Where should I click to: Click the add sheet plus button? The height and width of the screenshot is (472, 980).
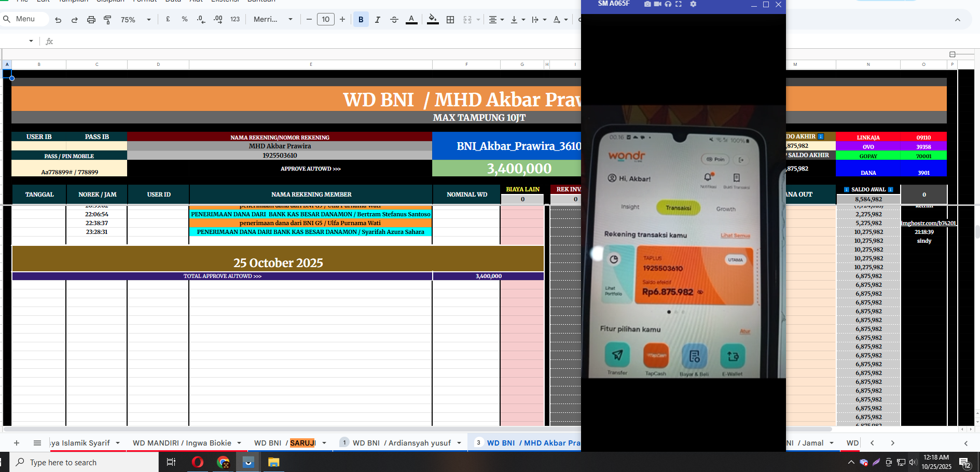click(x=17, y=442)
